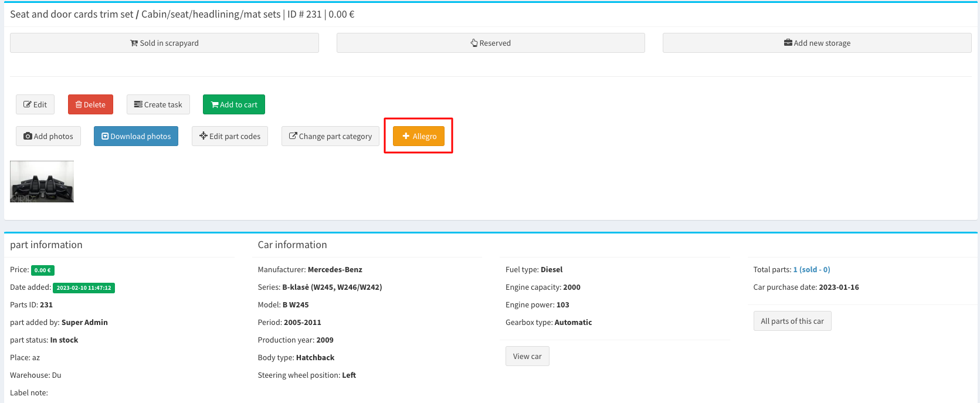
Task: Click the View car button
Action: click(527, 356)
